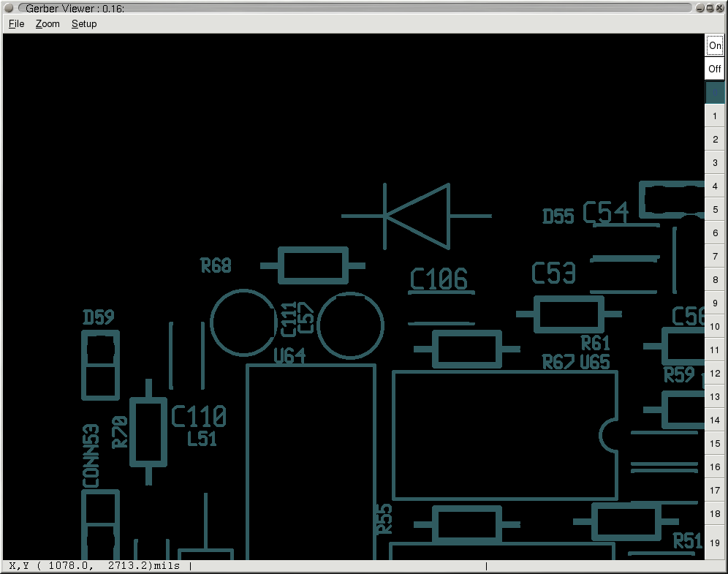Toggle the active layer 0 button

tap(714, 92)
